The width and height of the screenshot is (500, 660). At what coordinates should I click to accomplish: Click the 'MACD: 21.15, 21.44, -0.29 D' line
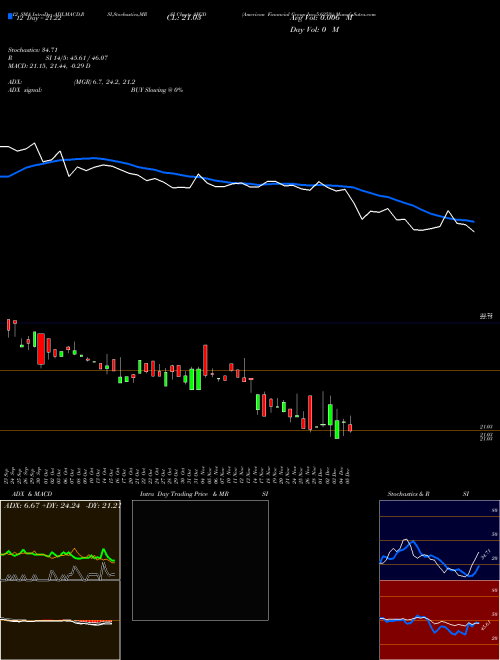(49, 66)
